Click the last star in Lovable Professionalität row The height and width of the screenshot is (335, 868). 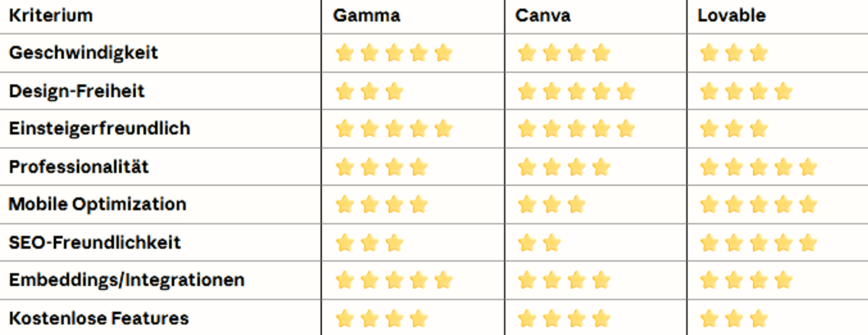point(808,167)
